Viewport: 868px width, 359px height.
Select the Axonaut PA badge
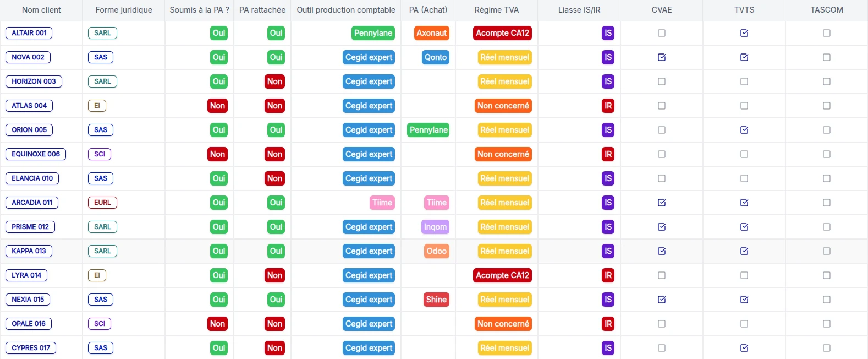(x=432, y=33)
